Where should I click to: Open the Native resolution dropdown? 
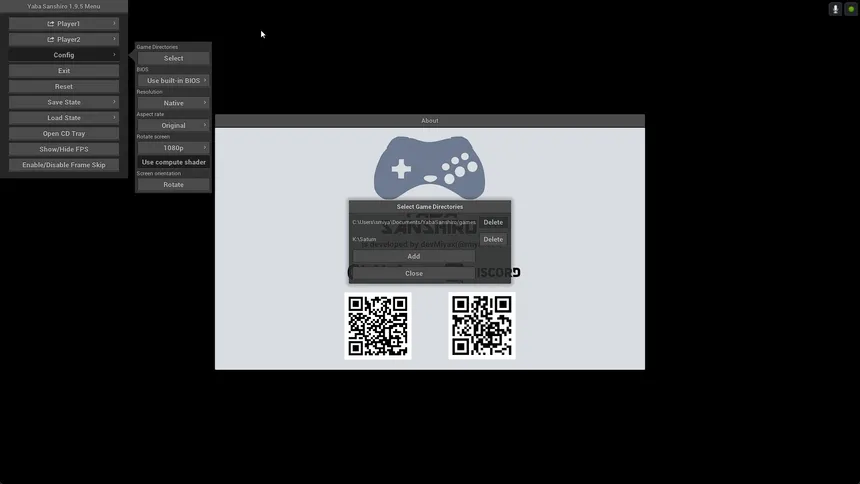click(x=173, y=103)
